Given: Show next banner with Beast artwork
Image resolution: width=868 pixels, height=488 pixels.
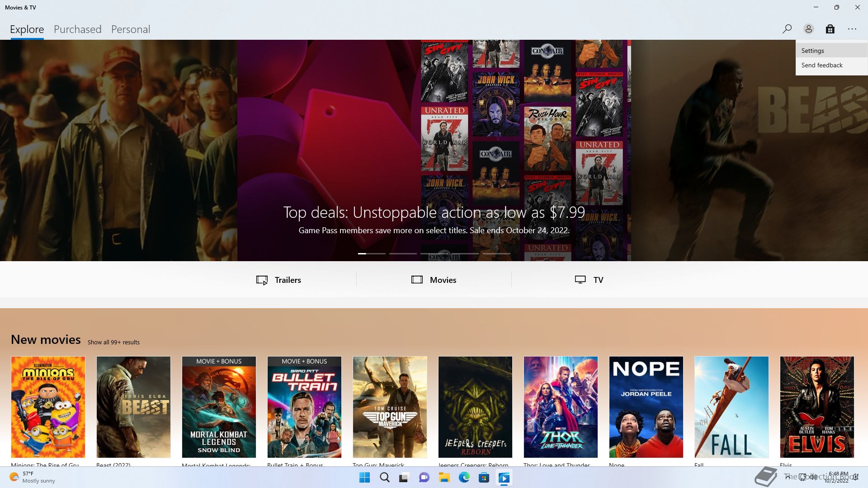Looking at the screenshot, I should pyautogui.click(x=750, y=150).
